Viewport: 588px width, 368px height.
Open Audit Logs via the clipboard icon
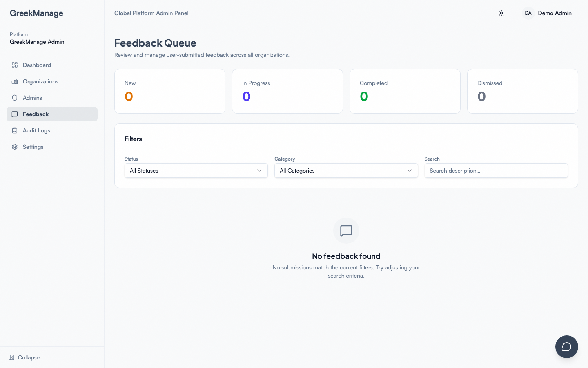tap(15, 130)
